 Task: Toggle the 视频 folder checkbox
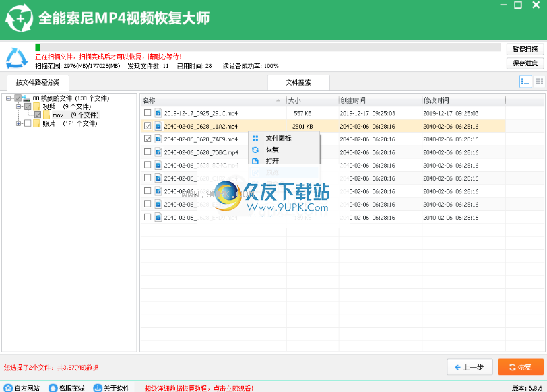(x=28, y=106)
